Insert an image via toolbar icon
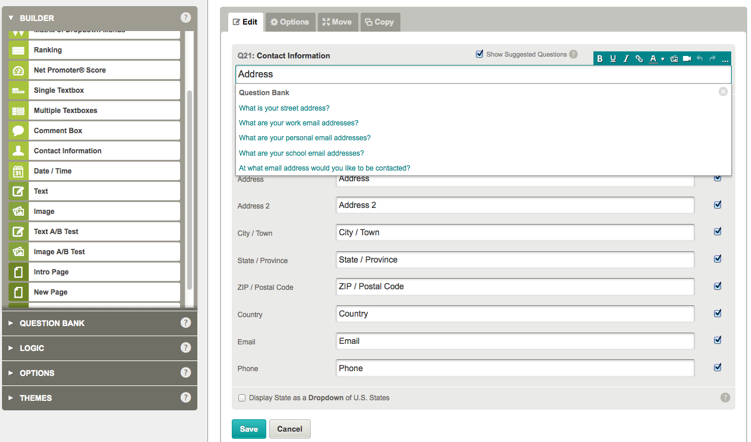 coord(674,59)
